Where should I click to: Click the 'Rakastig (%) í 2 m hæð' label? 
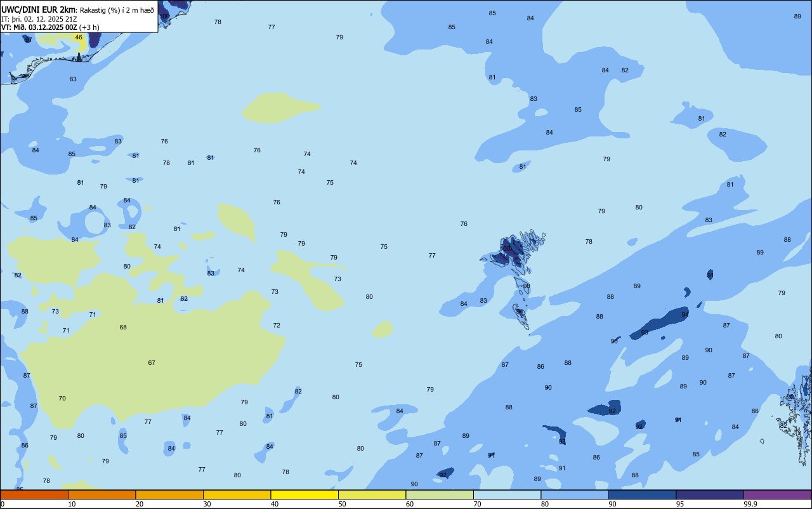[117, 10]
